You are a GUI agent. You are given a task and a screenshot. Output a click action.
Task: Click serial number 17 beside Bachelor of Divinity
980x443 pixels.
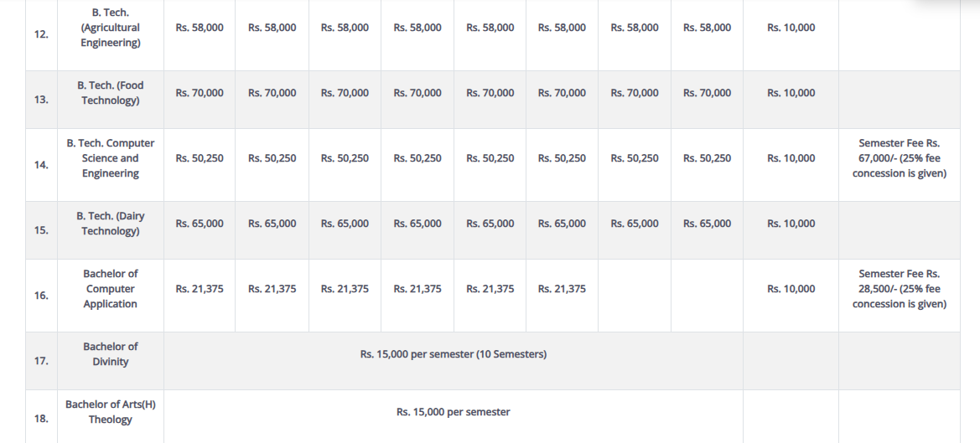pyautogui.click(x=42, y=361)
